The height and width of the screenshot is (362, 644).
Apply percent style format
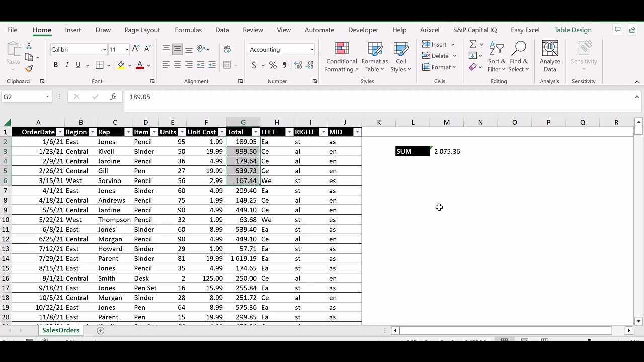[273, 65]
